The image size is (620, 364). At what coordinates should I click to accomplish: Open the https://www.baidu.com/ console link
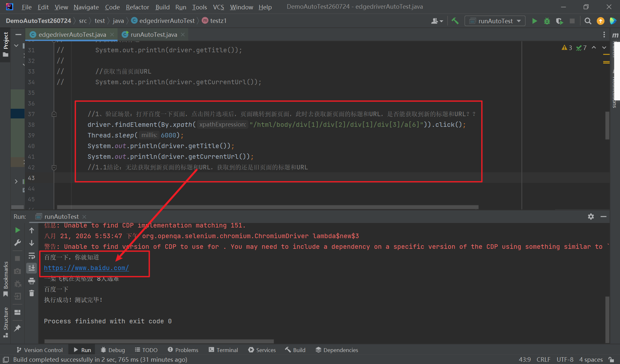pos(87,268)
